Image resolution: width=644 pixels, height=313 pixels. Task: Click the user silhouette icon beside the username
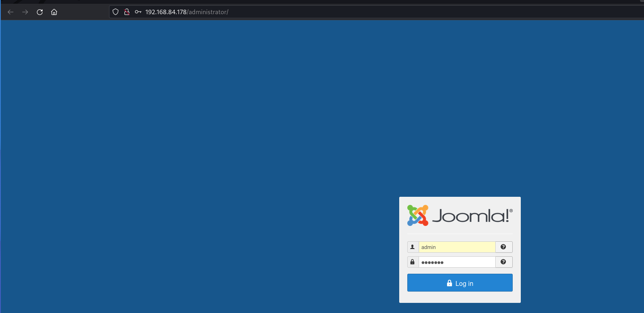413,247
